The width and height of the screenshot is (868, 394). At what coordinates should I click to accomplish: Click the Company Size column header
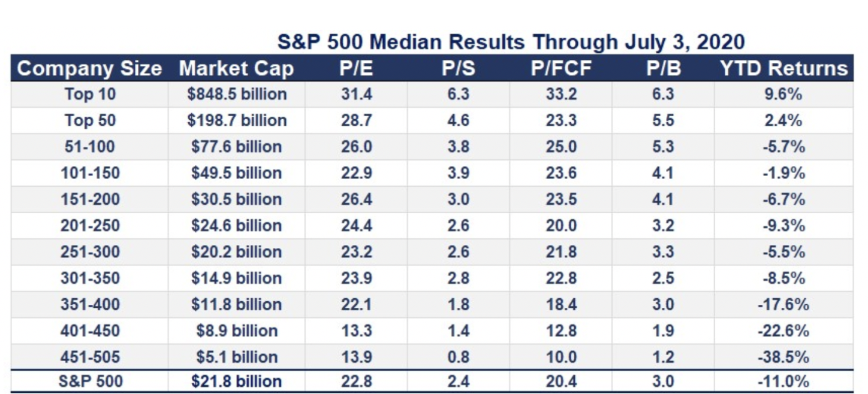click(x=89, y=68)
